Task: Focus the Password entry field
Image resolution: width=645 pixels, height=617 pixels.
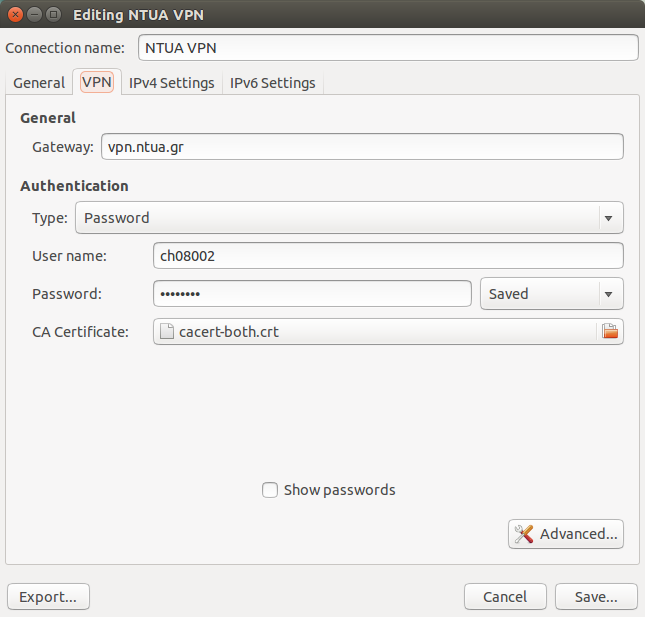Action: tap(312, 294)
